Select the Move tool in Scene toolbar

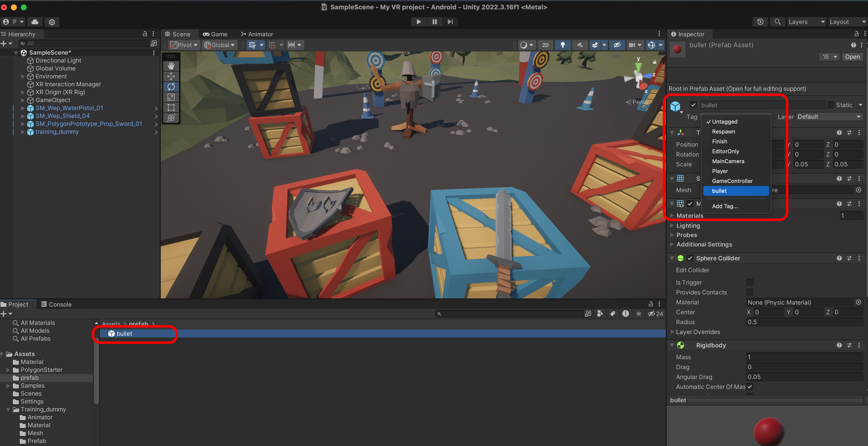coord(171,76)
